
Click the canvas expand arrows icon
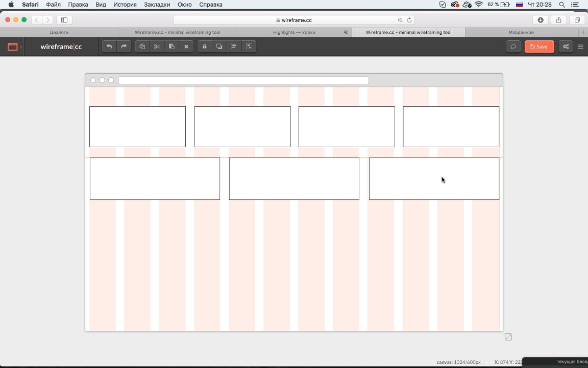(x=508, y=337)
